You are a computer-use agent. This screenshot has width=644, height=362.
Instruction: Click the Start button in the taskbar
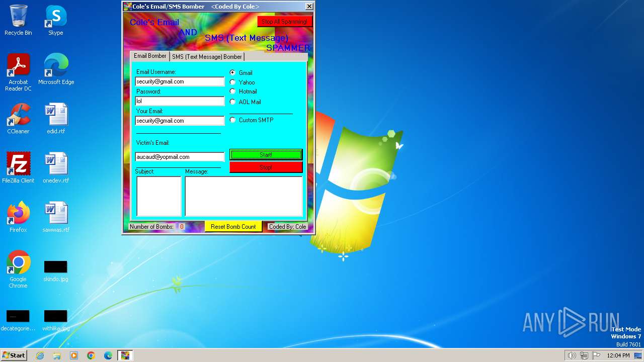click(14, 355)
